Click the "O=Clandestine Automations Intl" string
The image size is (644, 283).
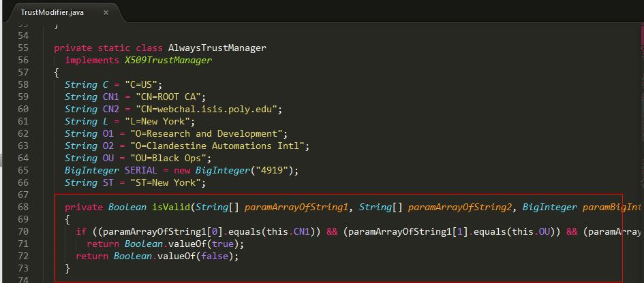tap(217, 146)
